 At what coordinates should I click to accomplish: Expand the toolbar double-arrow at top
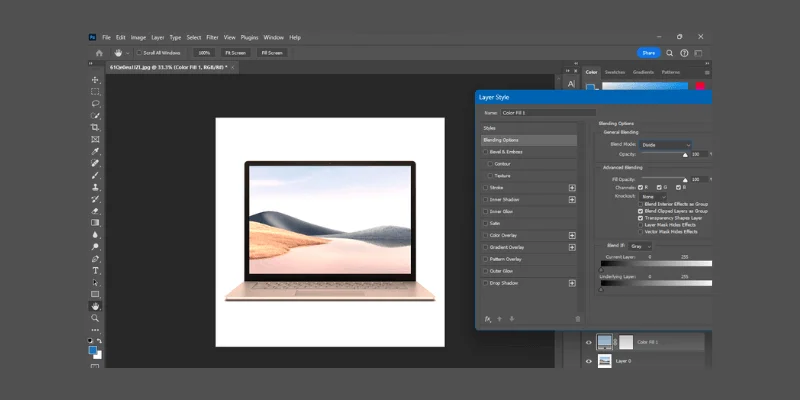click(91, 64)
